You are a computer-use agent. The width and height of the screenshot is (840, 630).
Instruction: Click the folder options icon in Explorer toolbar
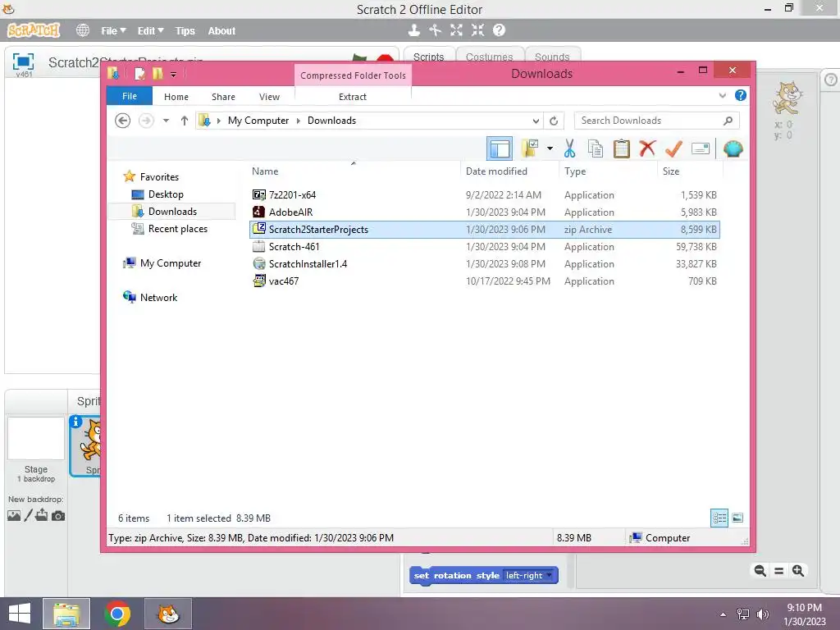click(529, 148)
